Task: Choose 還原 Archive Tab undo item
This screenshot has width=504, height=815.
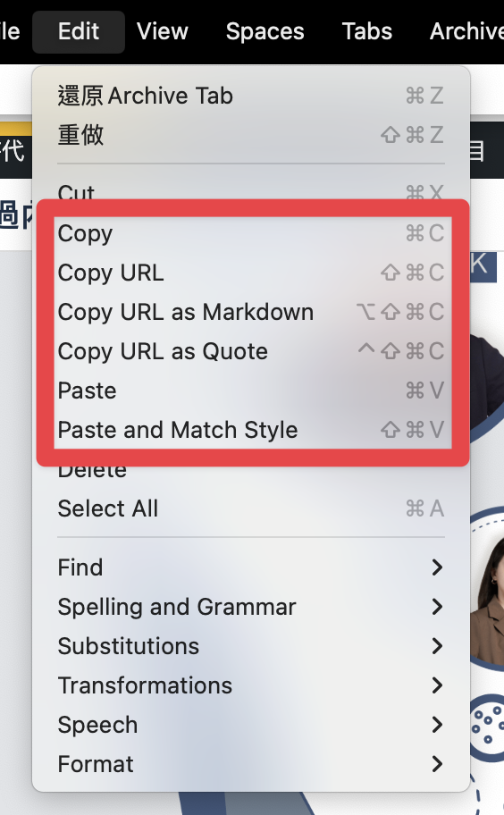Action: pyautogui.click(x=251, y=96)
